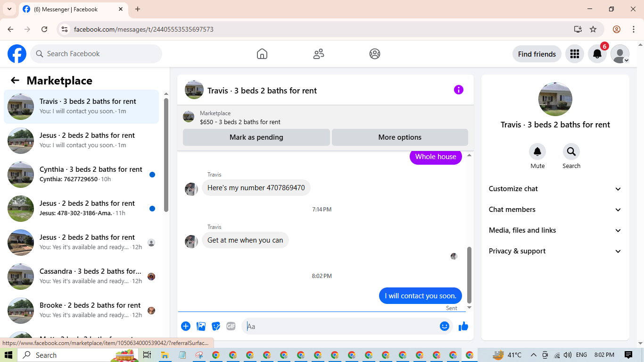Screen dimensions: 644x362
Task: Open Cynthia 3 beds 2 baths conversation
Action: (x=81, y=175)
